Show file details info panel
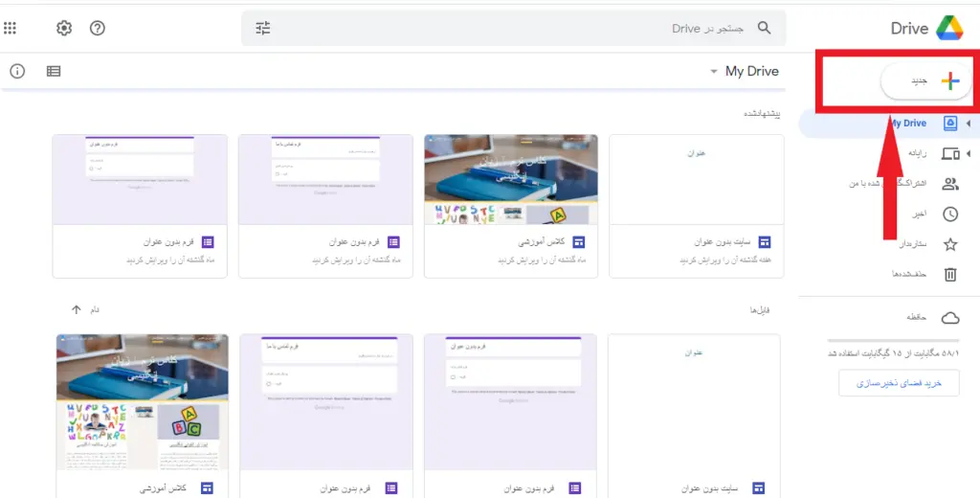980x498 pixels. click(17, 71)
